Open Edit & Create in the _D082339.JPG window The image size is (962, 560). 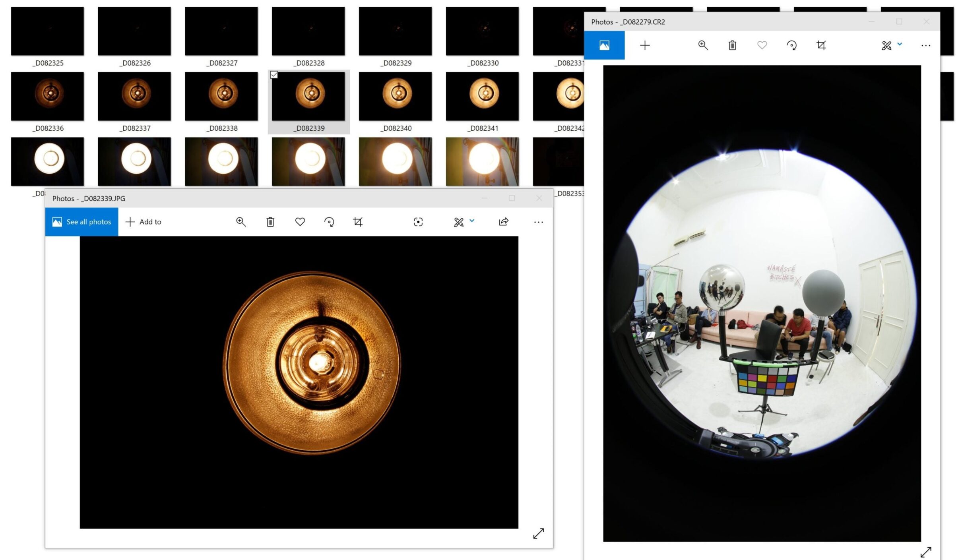pos(459,222)
